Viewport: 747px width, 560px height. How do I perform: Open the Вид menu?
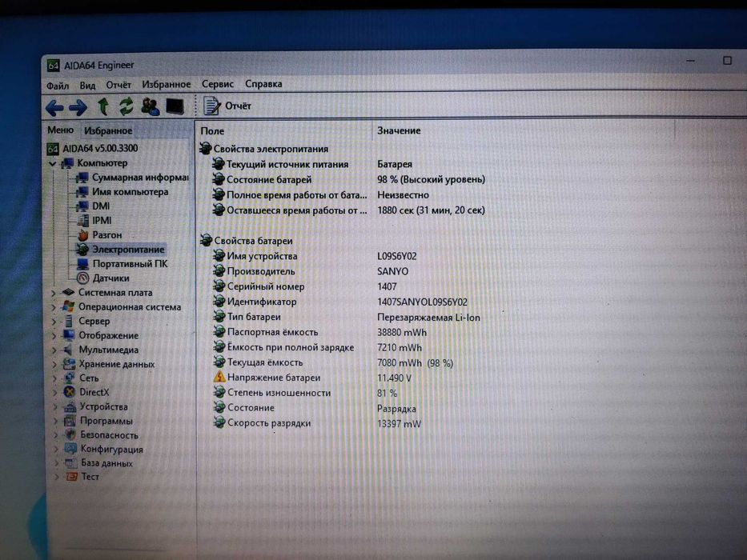coord(87,86)
